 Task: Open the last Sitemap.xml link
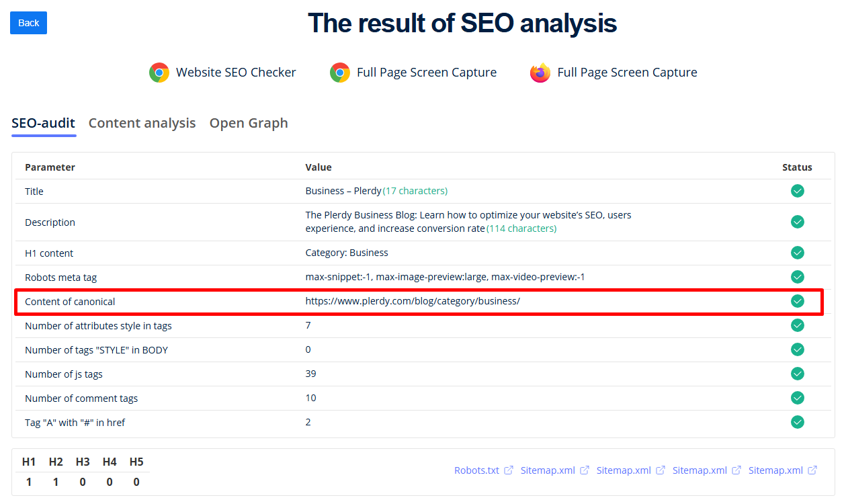tap(775, 470)
